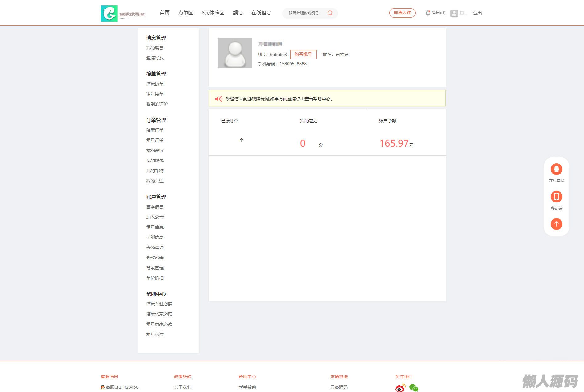
Task: Open 我的礼物 in the sidebar
Action: [155, 171]
